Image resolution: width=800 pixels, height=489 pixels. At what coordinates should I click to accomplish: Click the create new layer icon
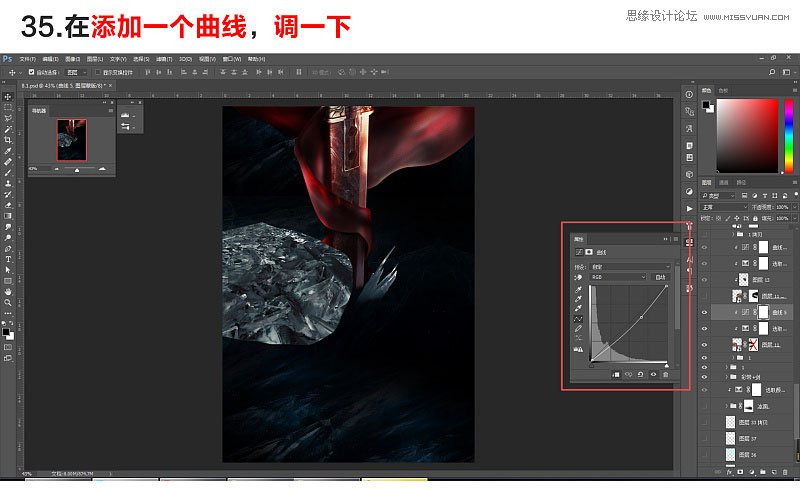point(774,472)
